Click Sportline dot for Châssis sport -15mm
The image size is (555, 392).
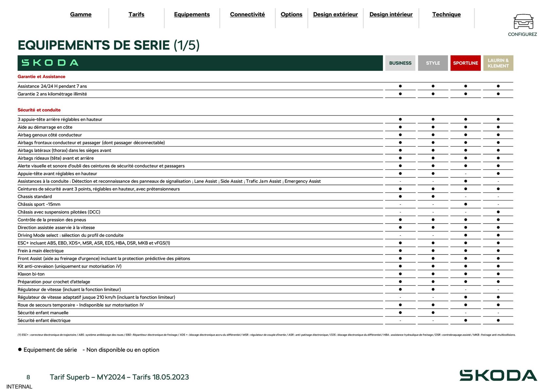(x=466, y=204)
